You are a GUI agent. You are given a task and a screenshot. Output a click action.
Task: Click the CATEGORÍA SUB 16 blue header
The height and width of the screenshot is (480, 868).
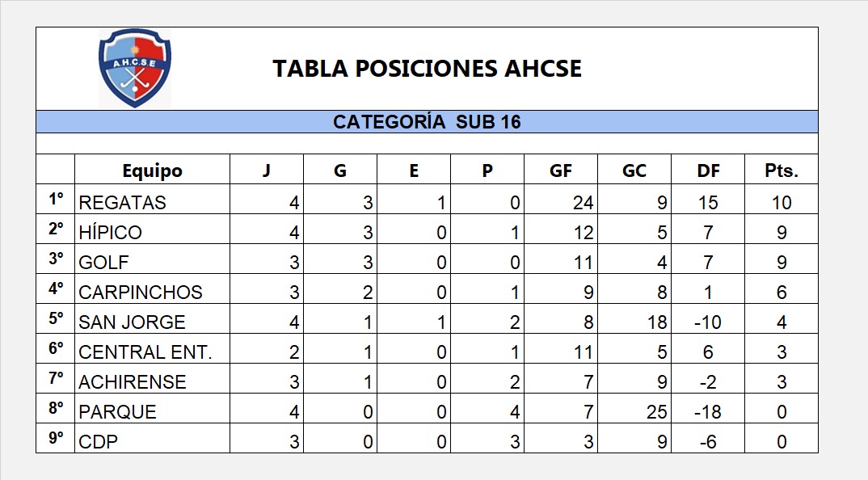coord(427,122)
